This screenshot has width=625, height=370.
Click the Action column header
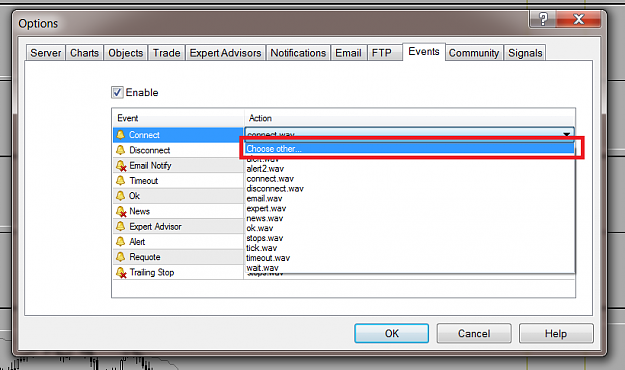410,118
